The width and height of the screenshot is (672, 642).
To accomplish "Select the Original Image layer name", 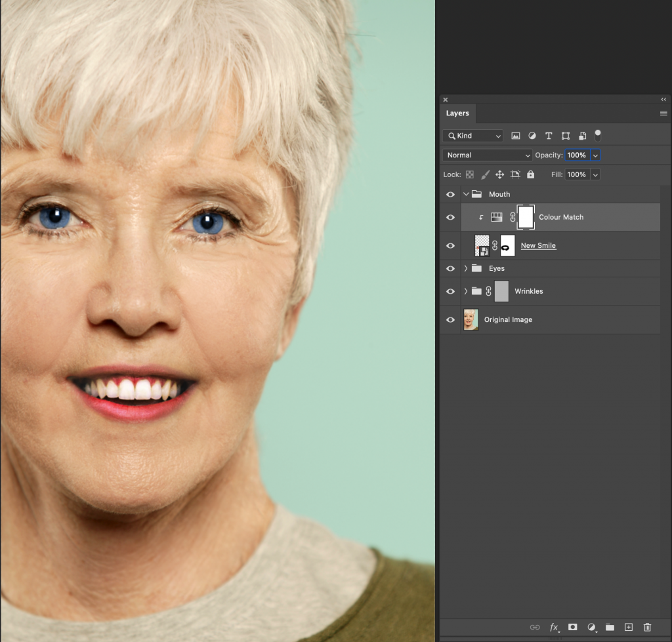I will [x=509, y=319].
